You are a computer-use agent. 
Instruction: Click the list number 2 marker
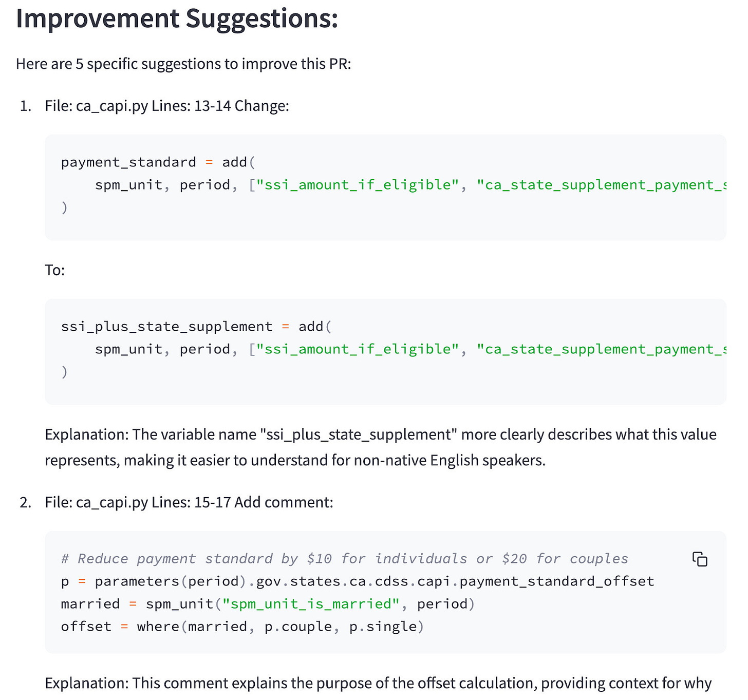tap(26, 502)
